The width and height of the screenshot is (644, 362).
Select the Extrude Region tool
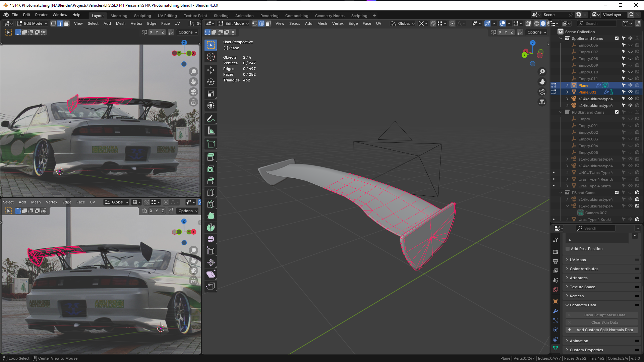[211, 157]
